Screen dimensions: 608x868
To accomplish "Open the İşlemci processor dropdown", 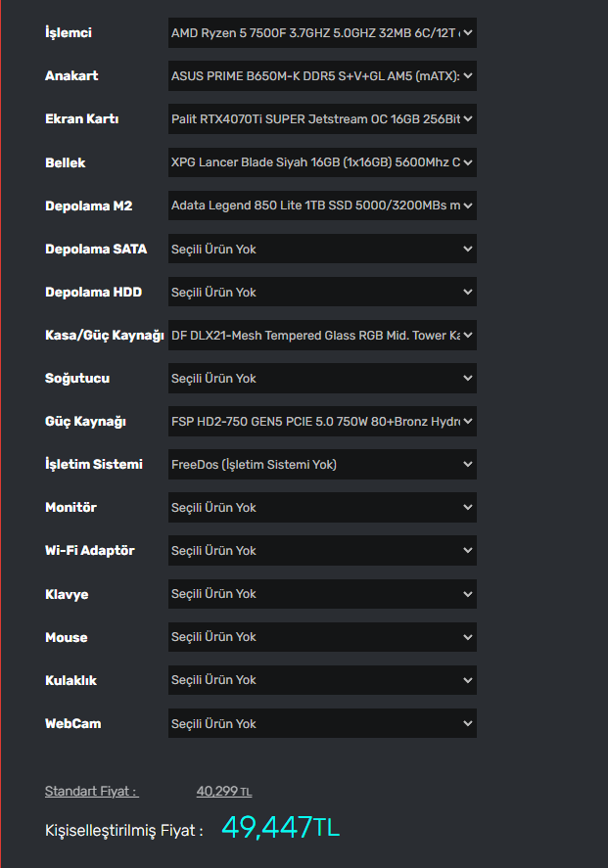I will 322,33.
